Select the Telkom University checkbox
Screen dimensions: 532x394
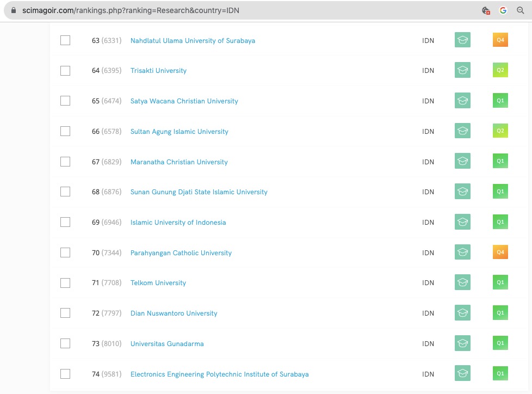65,283
